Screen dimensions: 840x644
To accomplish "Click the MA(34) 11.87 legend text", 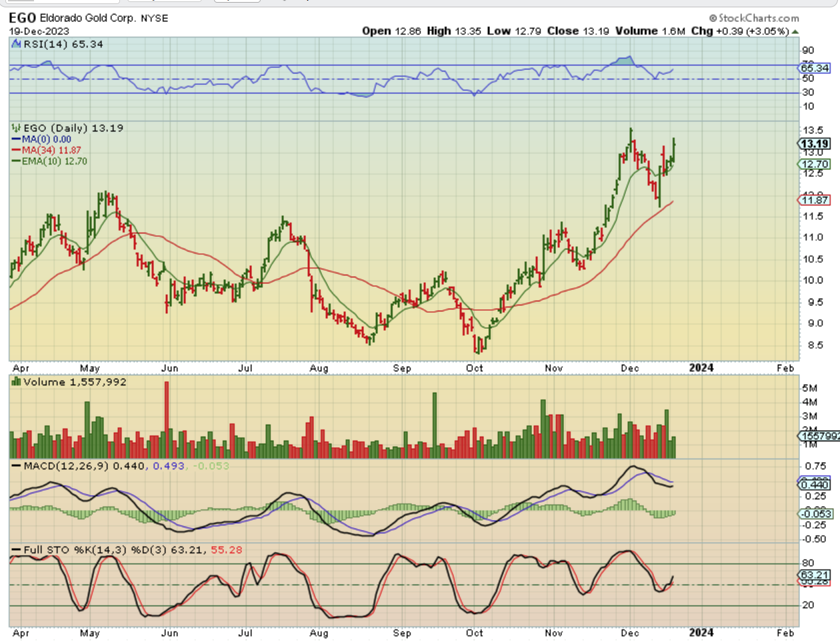I will (x=51, y=150).
